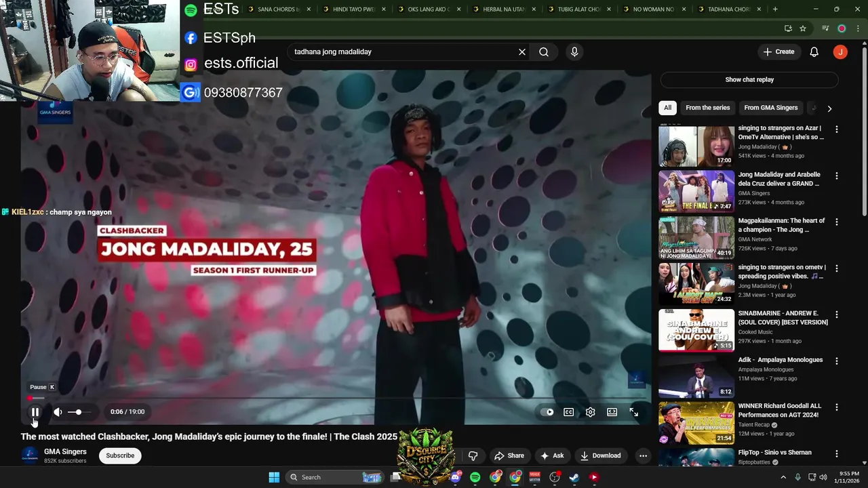
Task: Open options for singing to strangers on Azar video
Action: [x=837, y=129]
